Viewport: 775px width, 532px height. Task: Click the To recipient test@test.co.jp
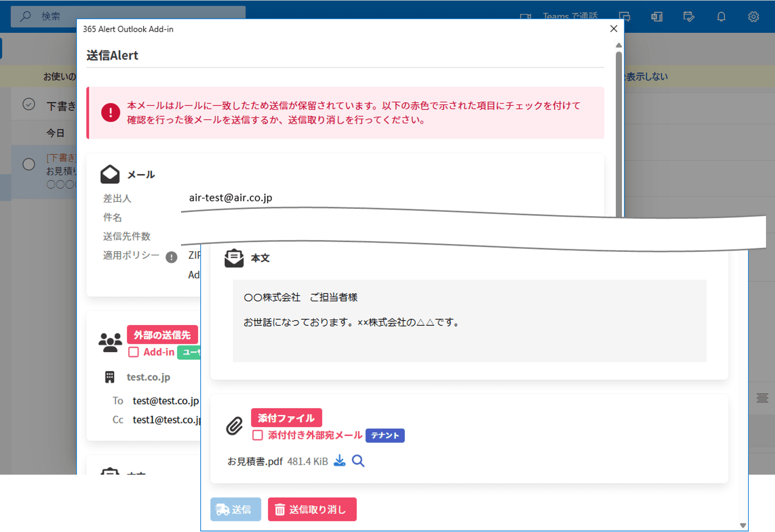pos(166,401)
